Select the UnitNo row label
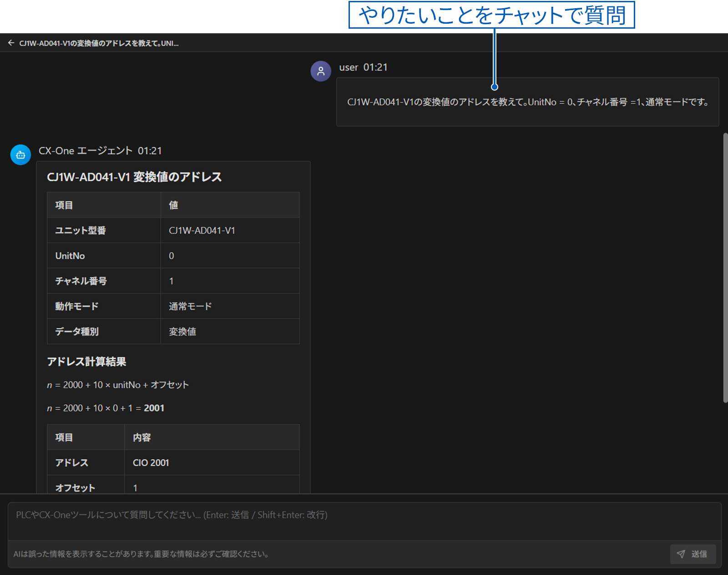The image size is (728, 575). coord(104,256)
